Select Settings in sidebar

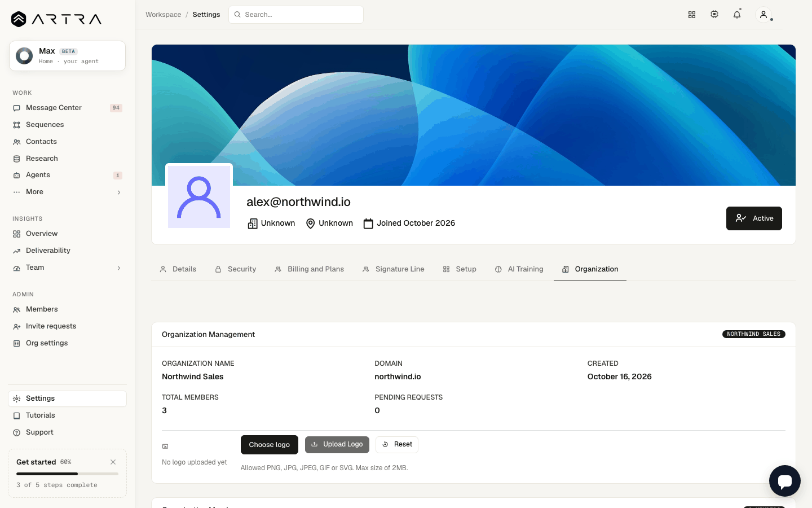[x=68, y=398]
